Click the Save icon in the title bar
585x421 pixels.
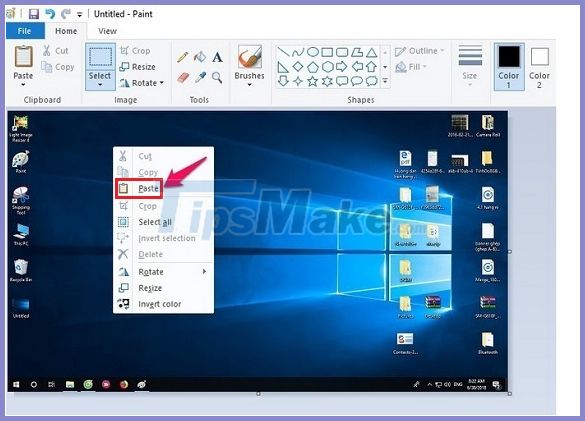click(34, 14)
